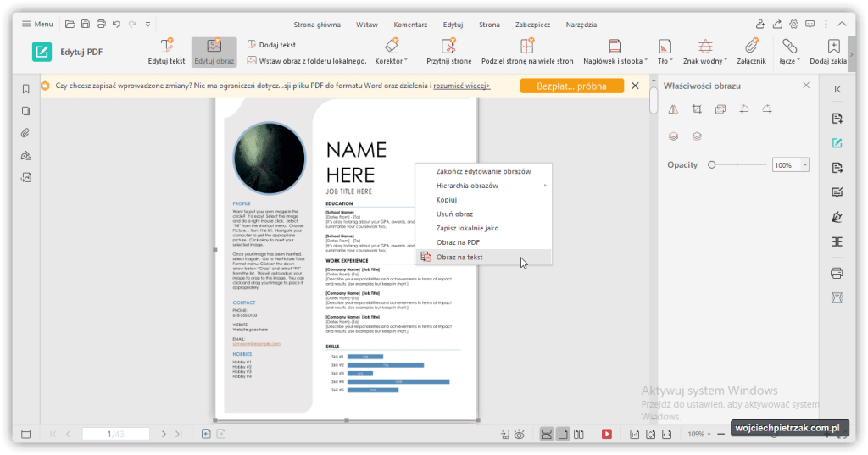The width and height of the screenshot is (868, 455).
Task: Undo the last action
Action: pos(116,24)
